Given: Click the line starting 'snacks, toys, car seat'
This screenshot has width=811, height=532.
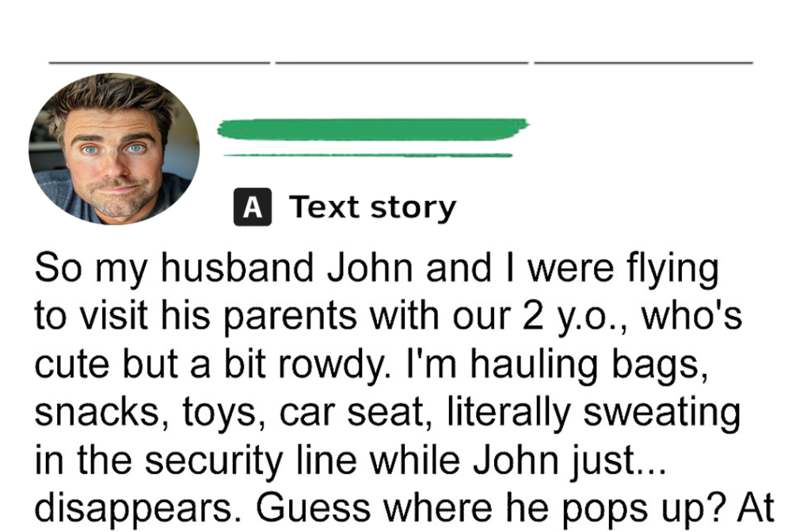Looking at the screenshot, I should click(x=387, y=412).
